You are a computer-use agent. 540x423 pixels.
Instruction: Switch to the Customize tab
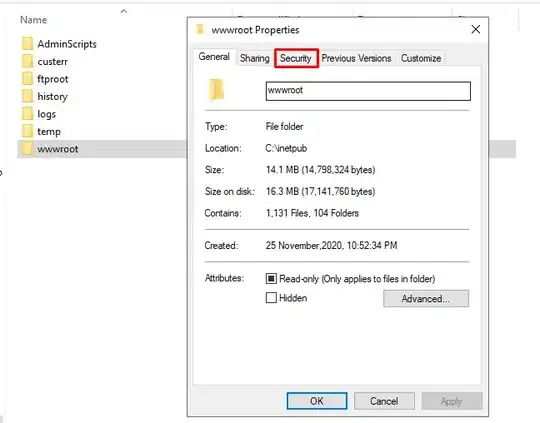pos(421,58)
